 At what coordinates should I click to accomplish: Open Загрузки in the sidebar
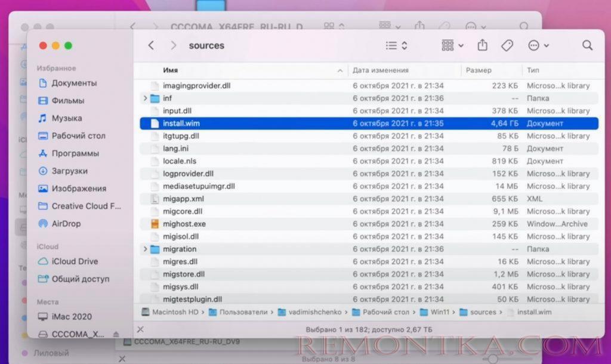point(63,171)
